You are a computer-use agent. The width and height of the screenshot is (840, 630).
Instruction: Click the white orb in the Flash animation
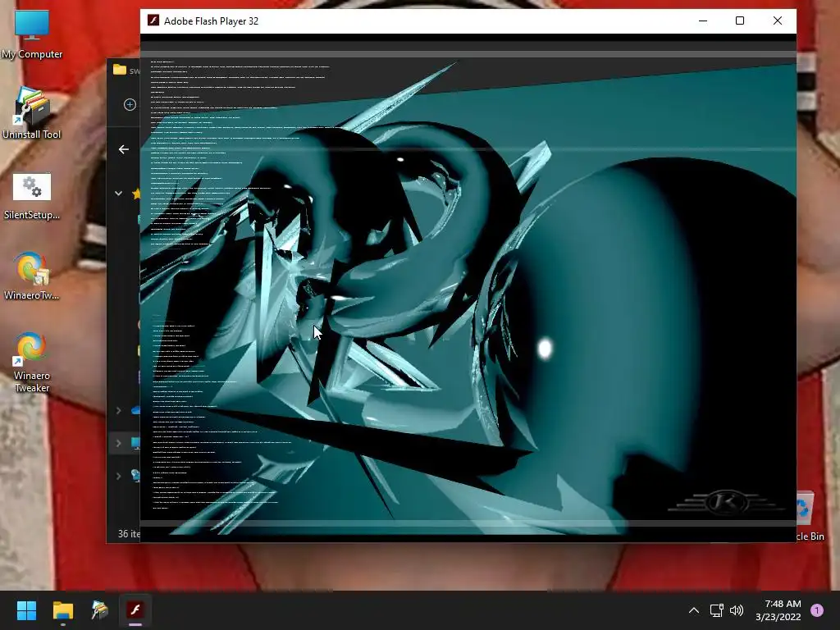click(x=545, y=349)
